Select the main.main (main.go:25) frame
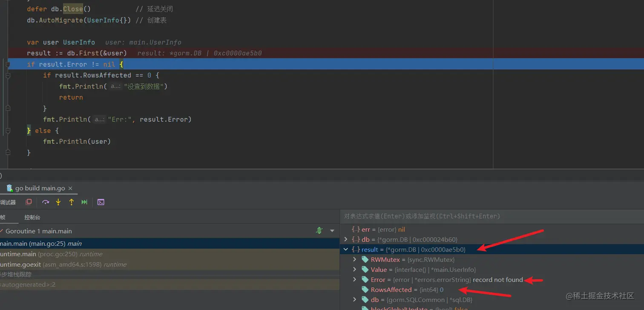Viewport: 644px width, 310px height. (170, 244)
